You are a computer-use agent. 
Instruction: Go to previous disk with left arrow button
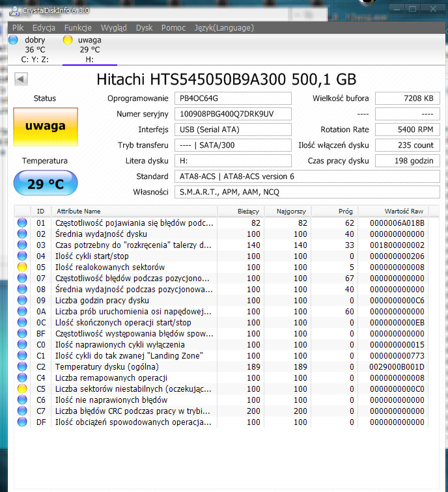[x=21, y=79]
